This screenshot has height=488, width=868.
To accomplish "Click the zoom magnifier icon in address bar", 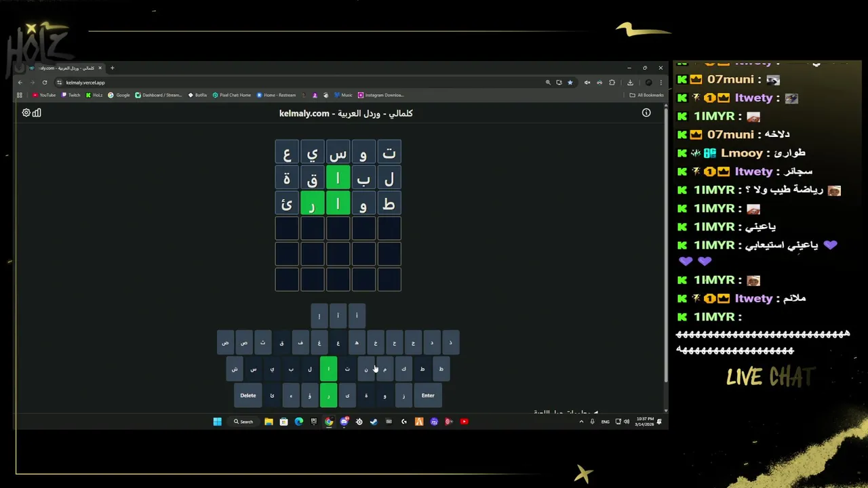I will [x=548, y=83].
